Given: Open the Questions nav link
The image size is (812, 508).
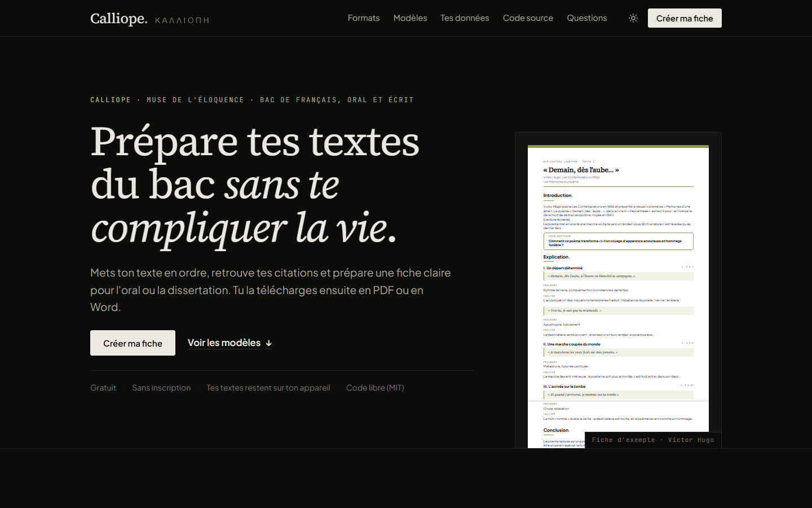Looking at the screenshot, I should 587,18.
